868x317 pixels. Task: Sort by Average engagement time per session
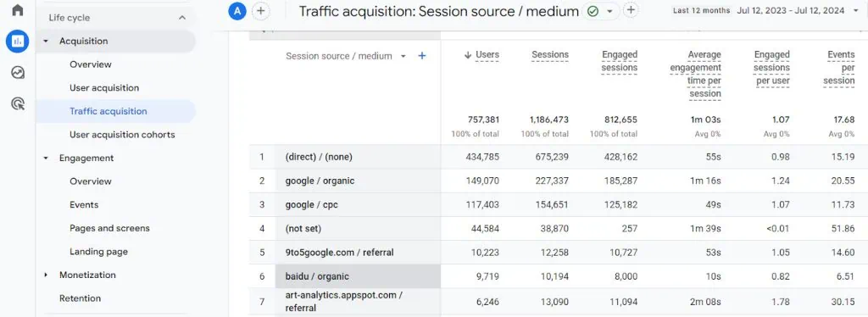[x=695, y=74]
